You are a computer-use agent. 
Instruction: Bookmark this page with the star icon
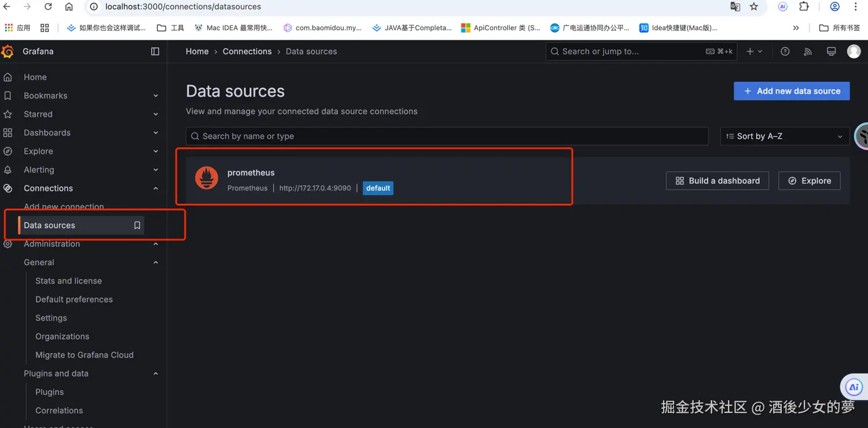tap(753, 7)
